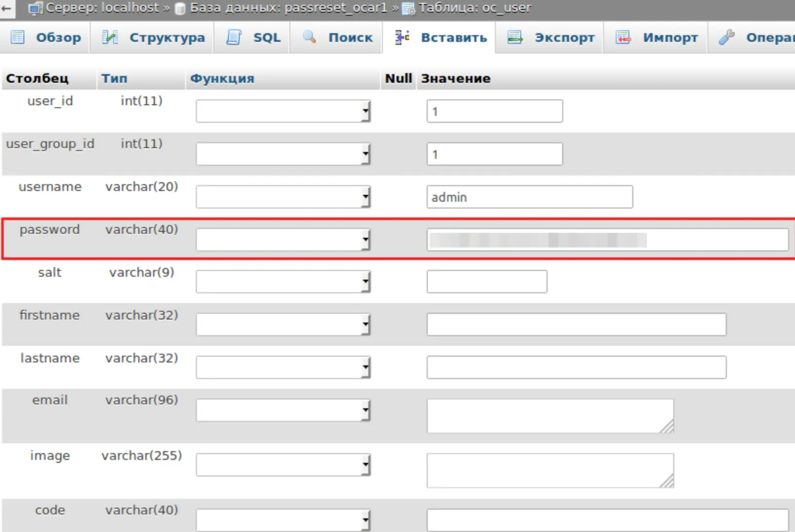Open function dropdown for password
The width and height of the screenshot is (795, 532).
point(283,240)
